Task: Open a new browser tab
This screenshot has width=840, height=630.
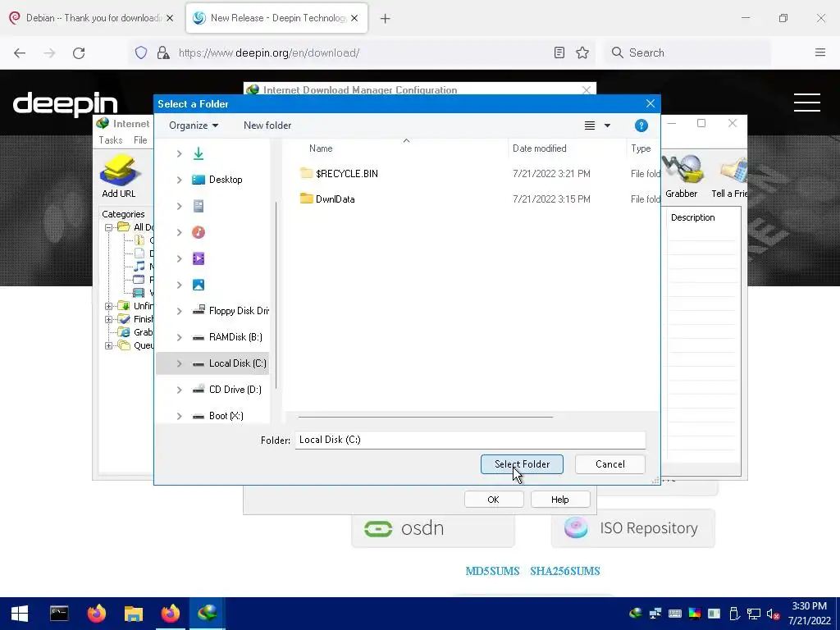Action: click(x=386, y=19)
